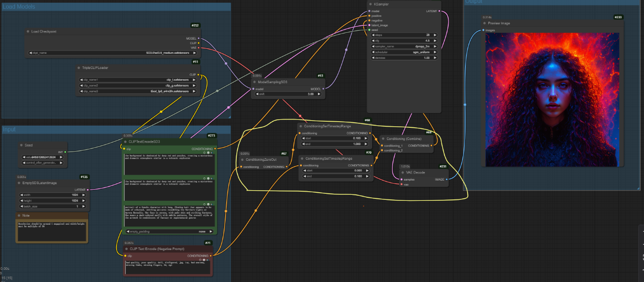
Task: Collapse the Load Checkpoint node via its title dot
Action: click(28, 31)
